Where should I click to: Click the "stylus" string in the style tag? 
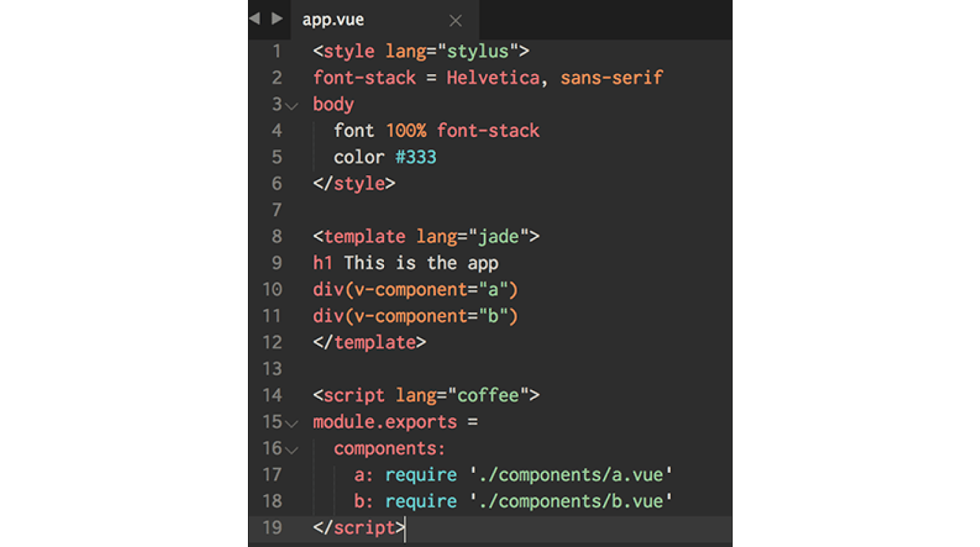click(478, 51)
